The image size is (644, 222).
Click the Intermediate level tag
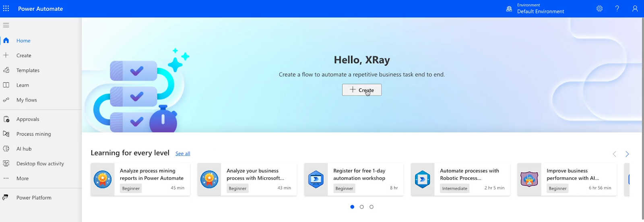[x=454, y=188]
